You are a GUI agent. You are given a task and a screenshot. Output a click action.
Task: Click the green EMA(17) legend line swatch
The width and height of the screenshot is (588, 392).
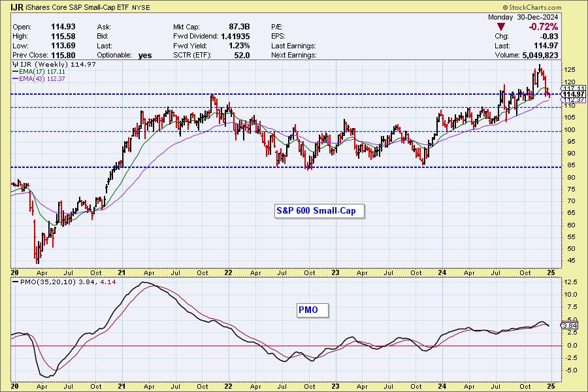pos(16,72)
